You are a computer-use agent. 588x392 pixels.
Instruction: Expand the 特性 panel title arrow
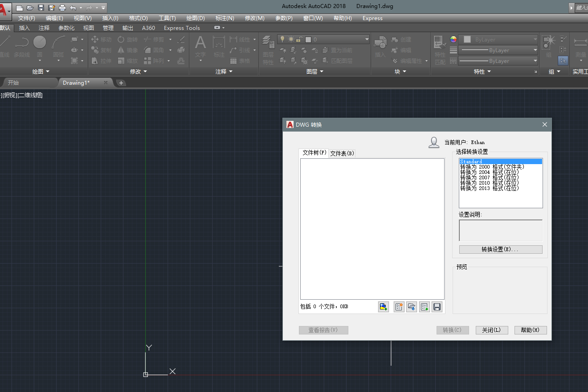[x=489, y=71]
